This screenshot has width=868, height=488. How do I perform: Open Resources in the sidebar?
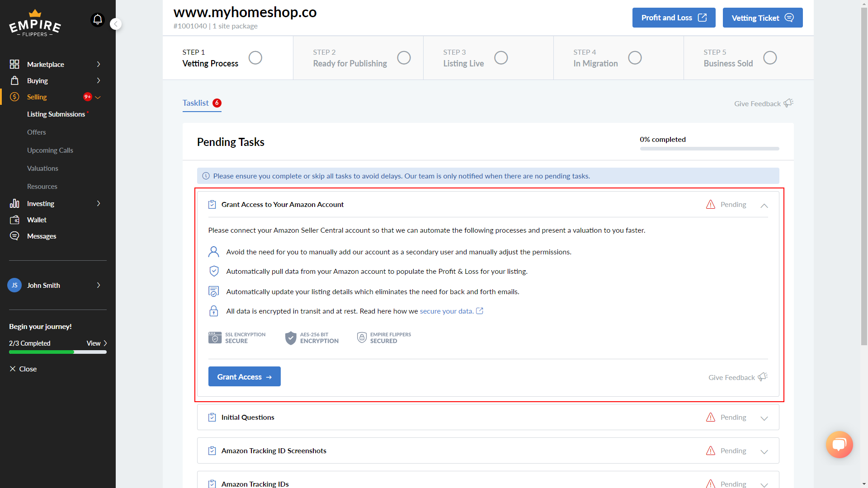42,187
